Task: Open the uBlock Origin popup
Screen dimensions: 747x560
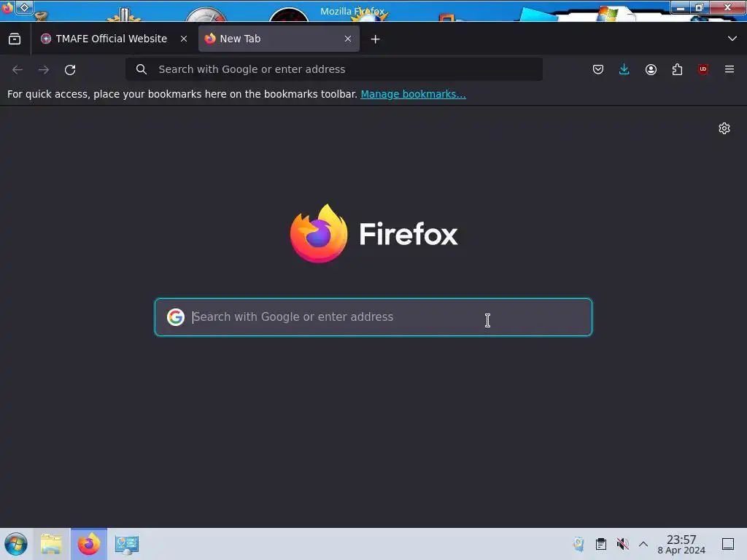Action: 703,69
